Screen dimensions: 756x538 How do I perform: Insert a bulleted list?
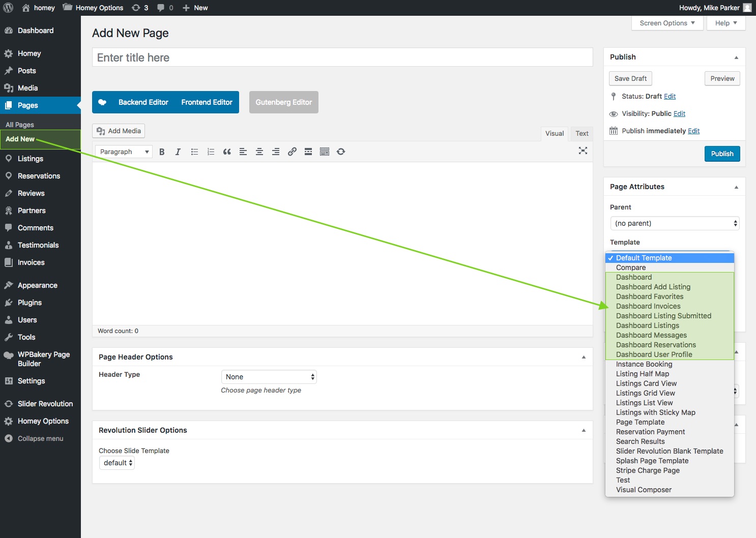click(194, 152)
